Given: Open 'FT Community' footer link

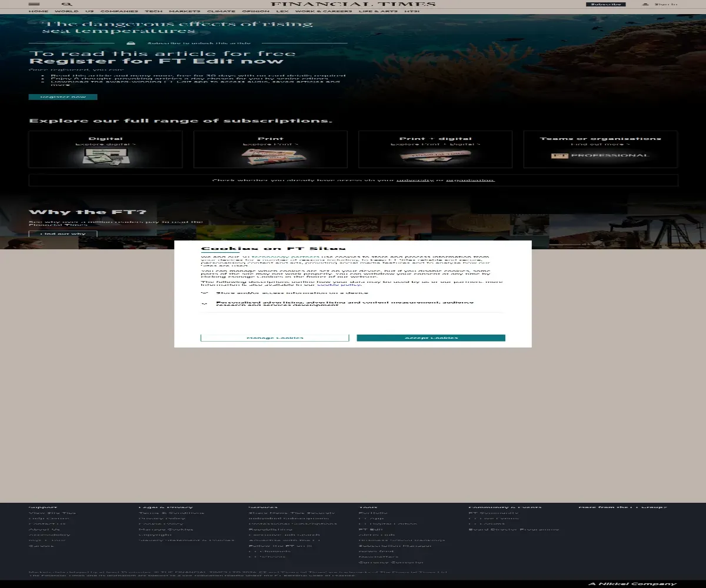Looking at the screenshot, I should pos(493,513).
